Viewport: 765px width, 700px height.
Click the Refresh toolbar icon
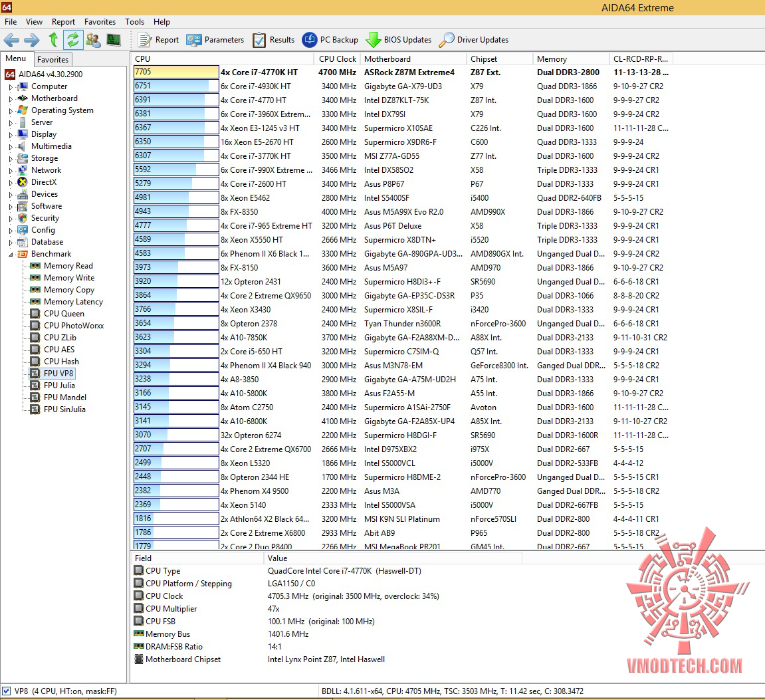pos(72,39)
